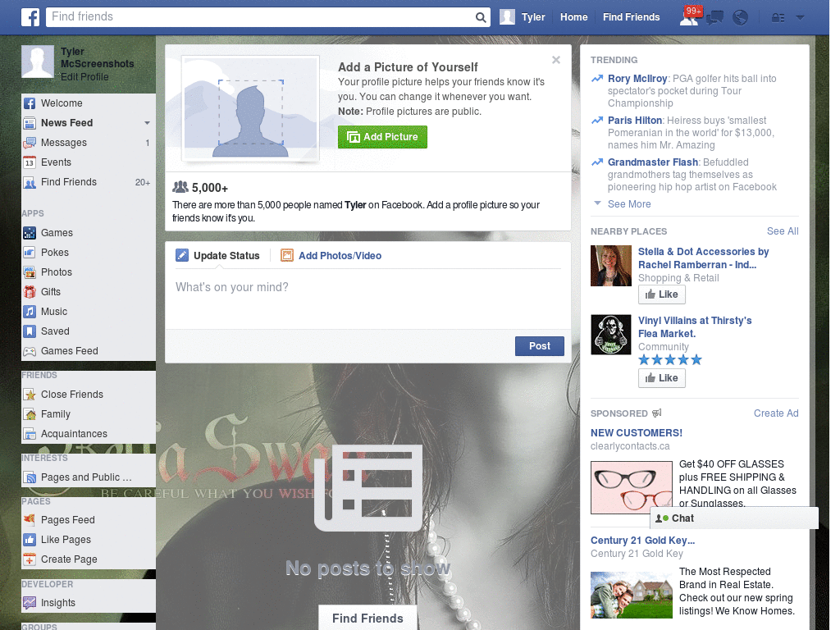
Task: Click the Insights chart icon
Action: (30, 603)
